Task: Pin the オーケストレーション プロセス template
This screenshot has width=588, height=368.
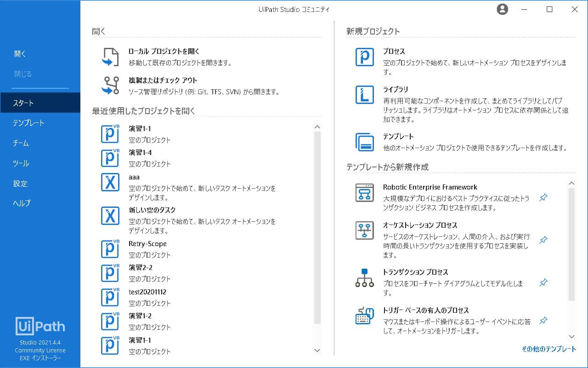Action: (x=543, y=240)
